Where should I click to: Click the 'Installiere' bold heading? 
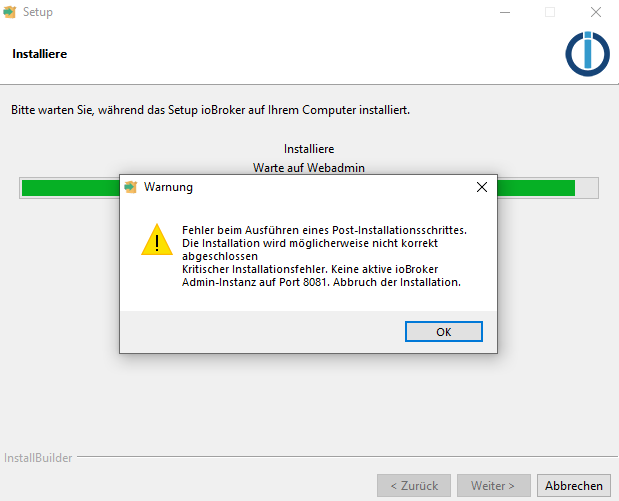point(39,54)
